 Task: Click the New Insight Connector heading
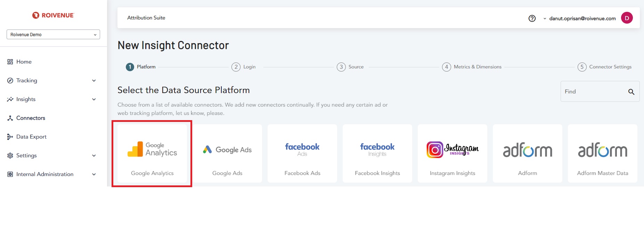(173, 45)
